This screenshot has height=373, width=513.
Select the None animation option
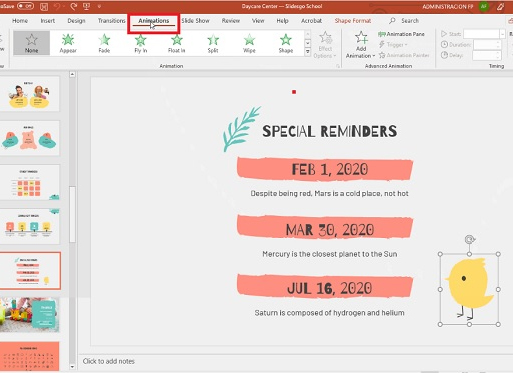(x=32, y=43)
